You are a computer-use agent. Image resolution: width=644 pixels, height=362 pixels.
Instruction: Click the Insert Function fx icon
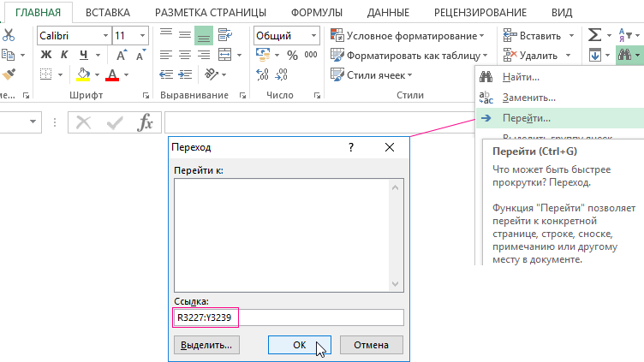click(x=145, y=122)
